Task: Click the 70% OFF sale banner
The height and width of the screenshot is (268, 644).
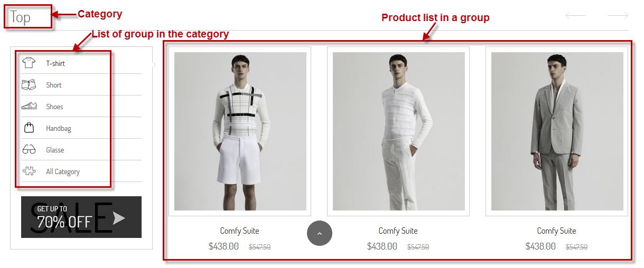Action: pyautogui.click(x=81, y=217)
